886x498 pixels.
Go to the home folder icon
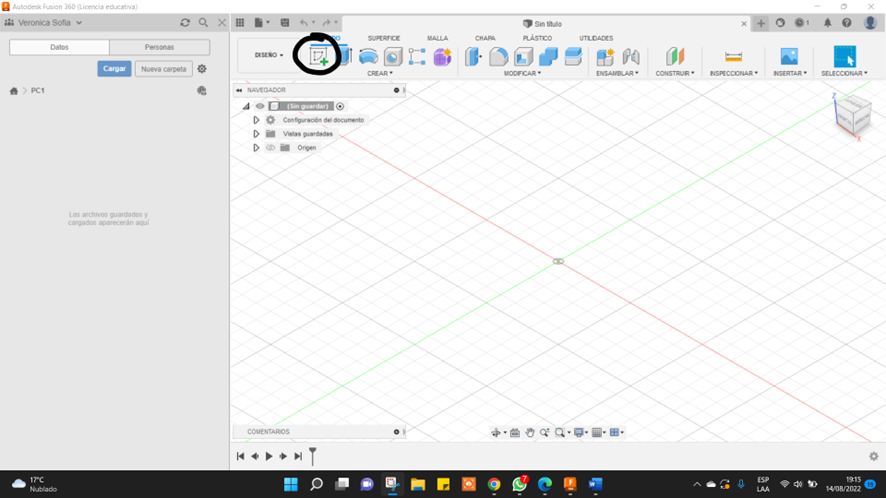[14, 90]
